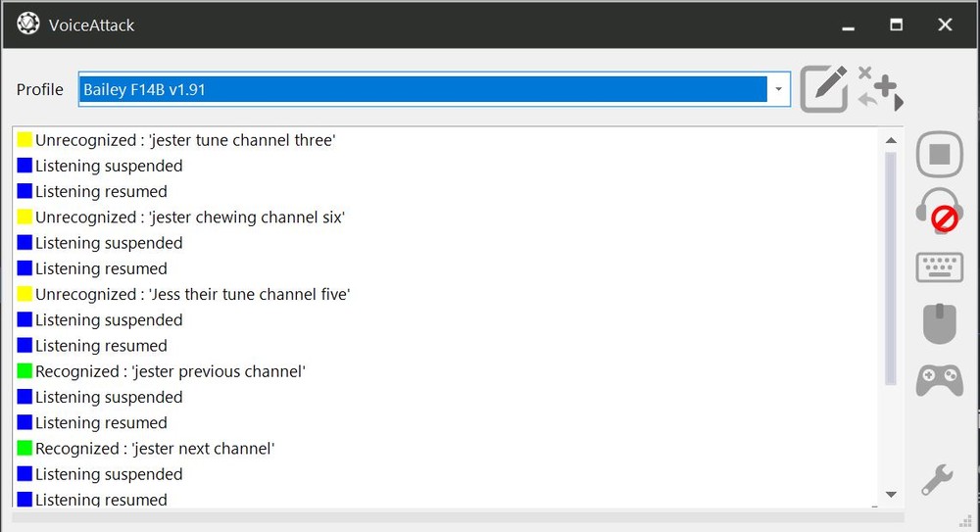The image size is (980, 532).
Task: Toggle listening with the headset icon
Action: click(x=939, y=210)
